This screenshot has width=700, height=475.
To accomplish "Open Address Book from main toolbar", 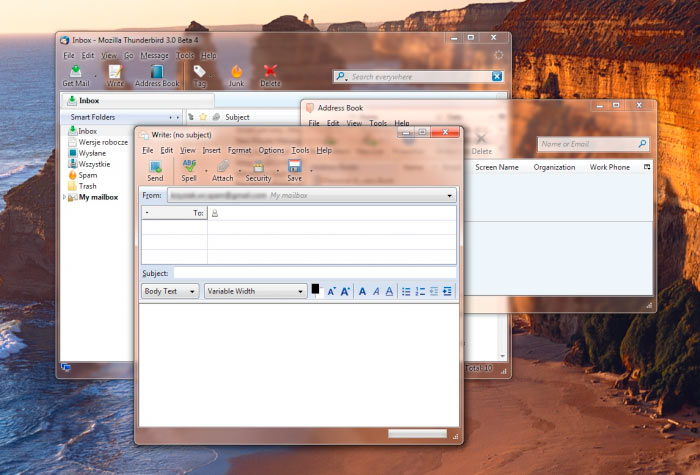I will [x=156, y=76].
